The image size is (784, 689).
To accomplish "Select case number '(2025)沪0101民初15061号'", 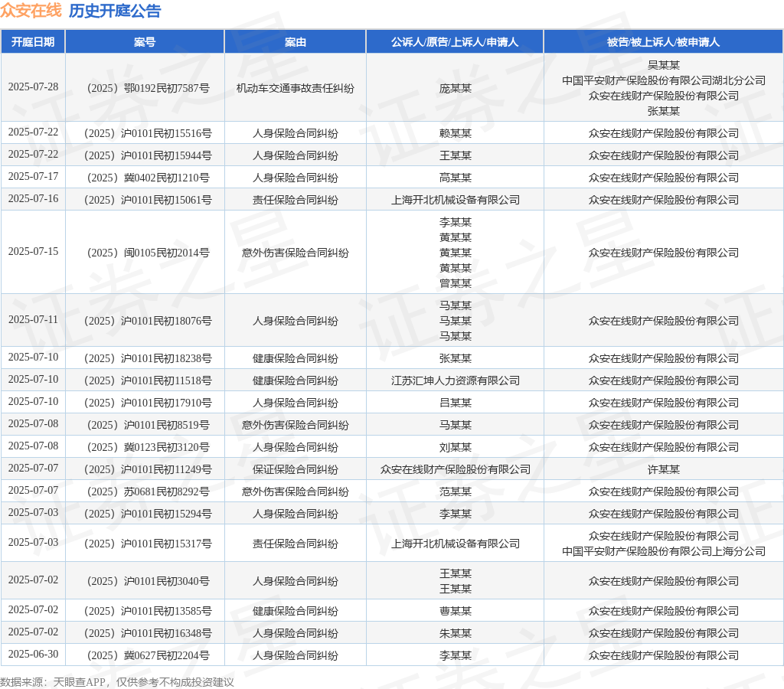I will [148, 200].
